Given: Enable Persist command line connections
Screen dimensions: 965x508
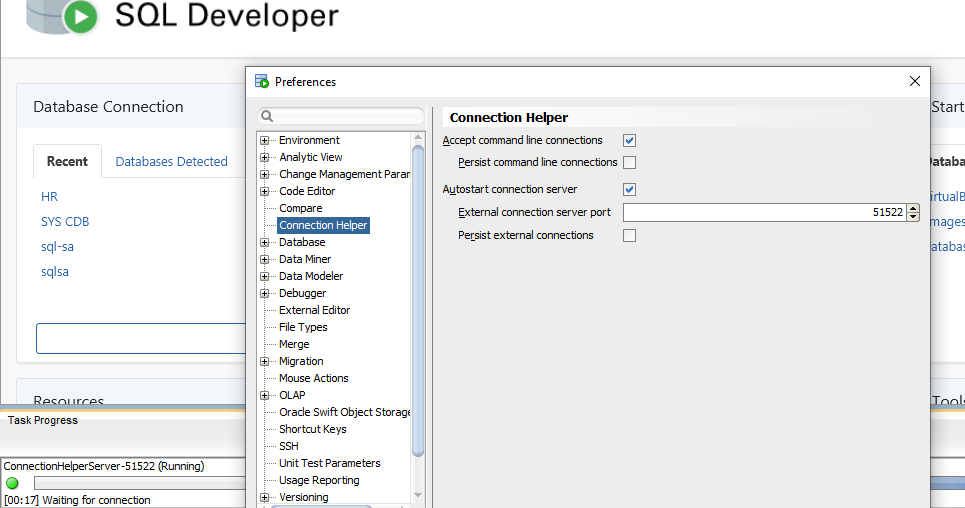Looking at the screenshot, I should (629, 163).
